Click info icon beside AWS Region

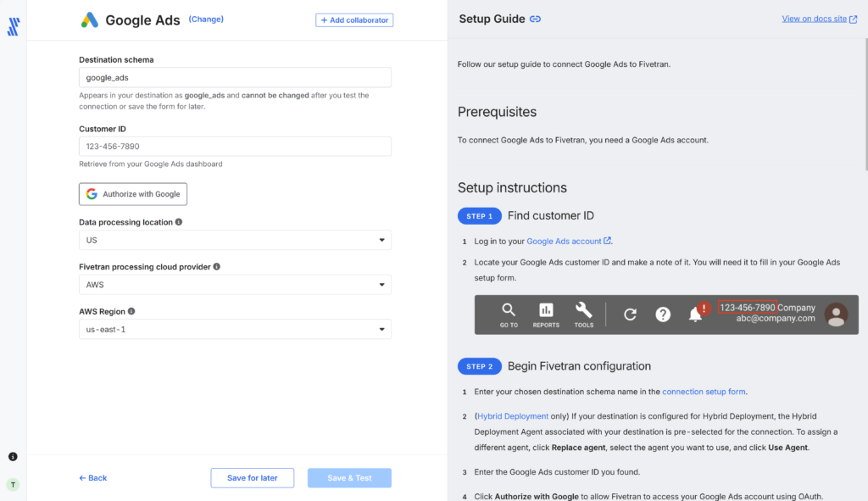(x=131, y=311)
